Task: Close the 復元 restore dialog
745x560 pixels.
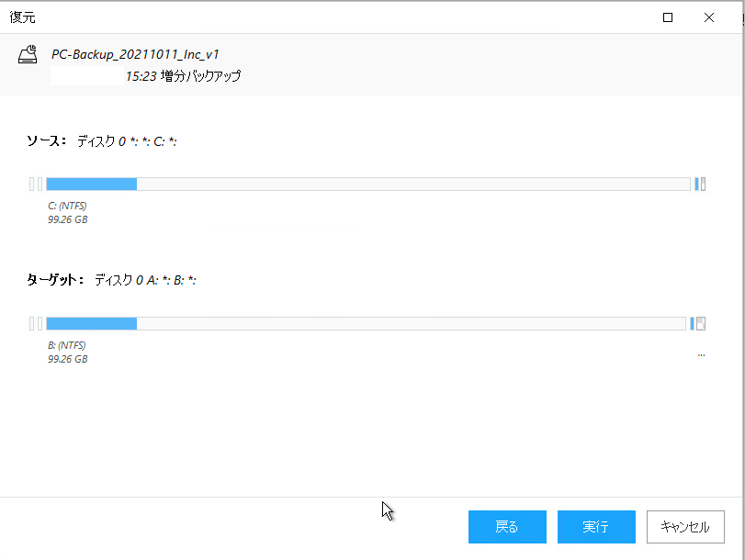Action: [x=709, y=17]
